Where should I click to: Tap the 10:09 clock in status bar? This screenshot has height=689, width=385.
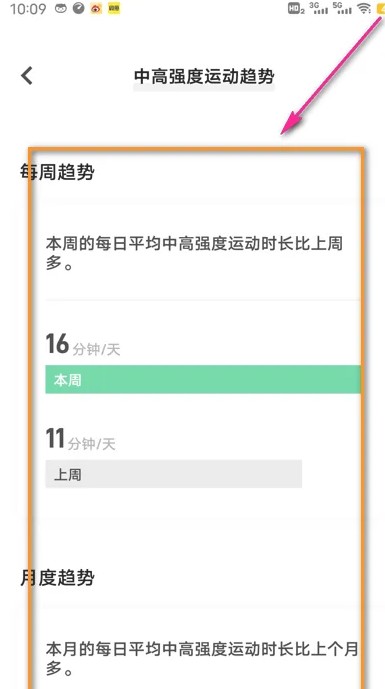(28, 9)
